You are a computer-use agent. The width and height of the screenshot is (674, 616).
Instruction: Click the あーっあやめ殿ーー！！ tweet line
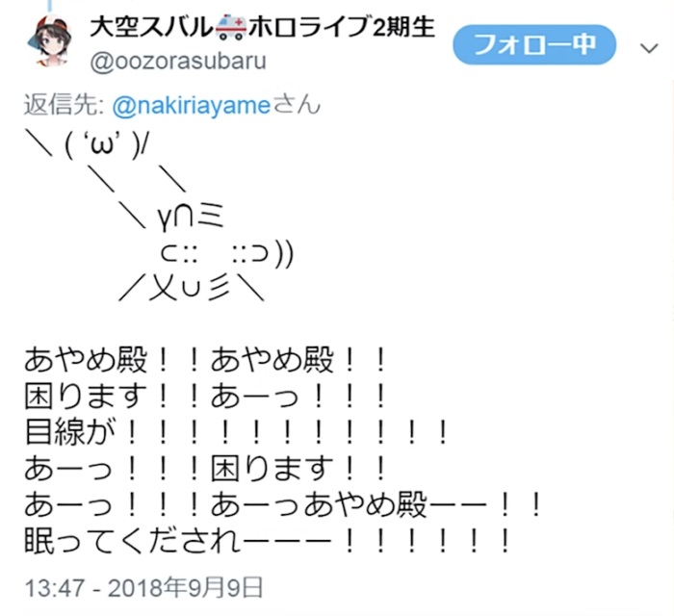[x=283, y=504]
